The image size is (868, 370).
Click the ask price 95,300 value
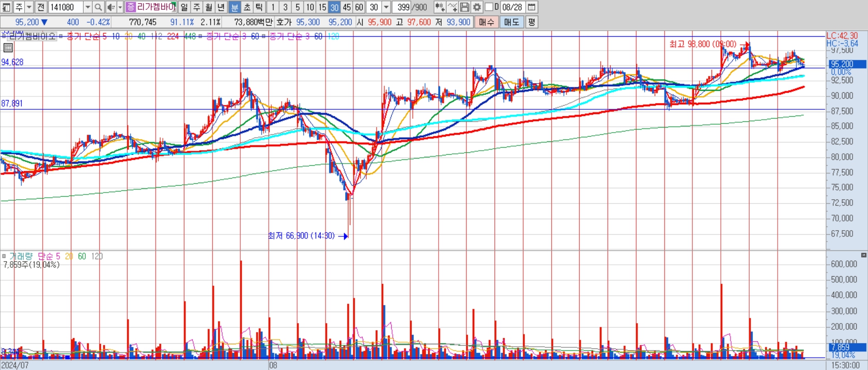[x=308, y=22]
